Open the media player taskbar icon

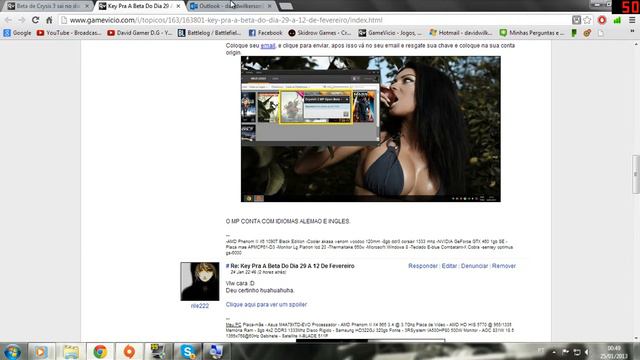click(x=41, y=351)
